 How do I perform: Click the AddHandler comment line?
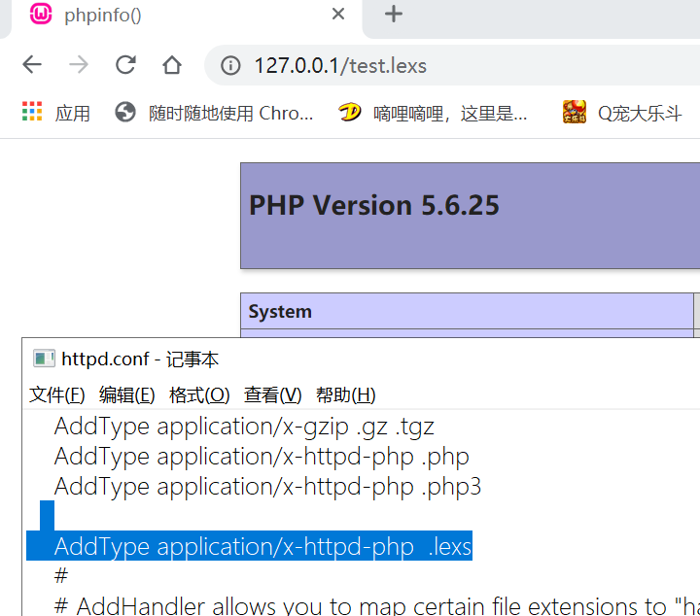pyautogui.click(x=377, y=605)
